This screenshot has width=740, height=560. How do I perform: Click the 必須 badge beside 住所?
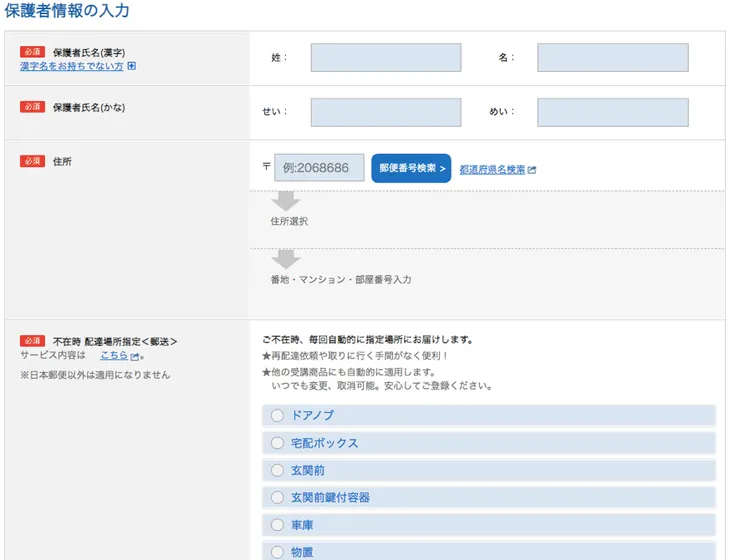tap(33, 161)
